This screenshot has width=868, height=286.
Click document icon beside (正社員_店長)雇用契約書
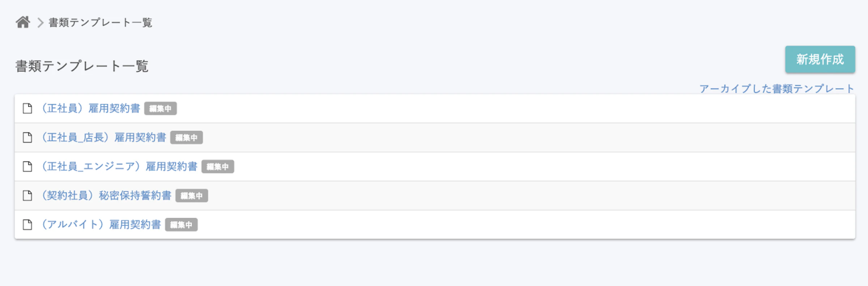tap(27, 137)
